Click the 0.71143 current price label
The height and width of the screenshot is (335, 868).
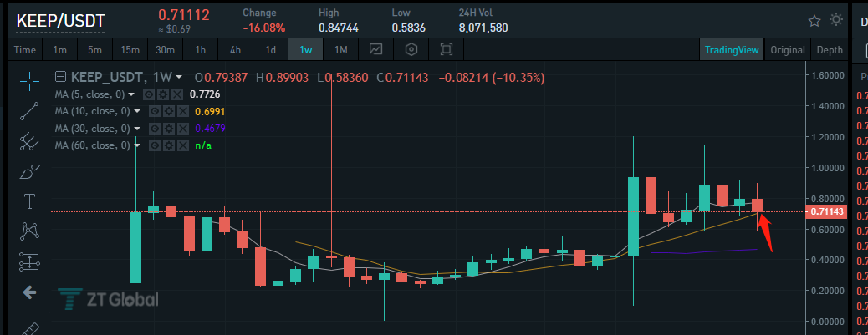point(826,211)
